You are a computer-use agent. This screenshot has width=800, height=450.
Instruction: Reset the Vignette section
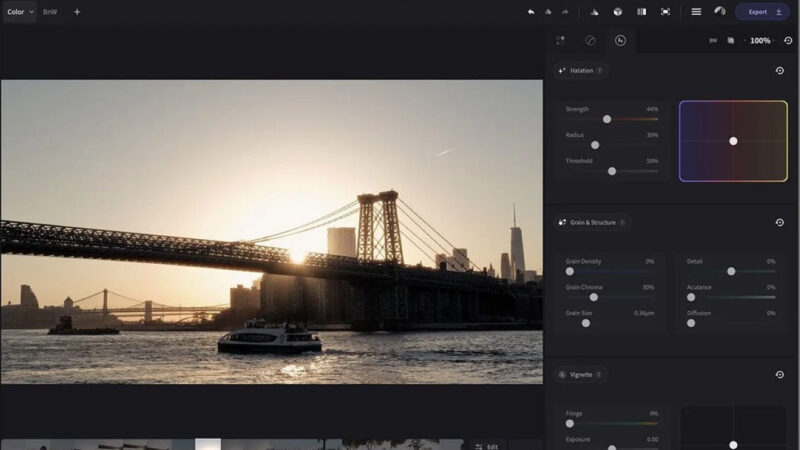(x=780, y=374)
